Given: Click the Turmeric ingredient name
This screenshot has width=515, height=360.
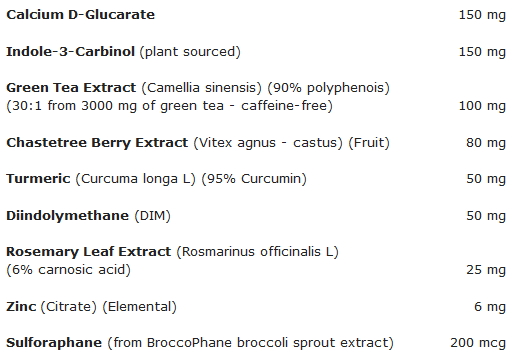Looking at the screenshot, I should click(38, 179).
